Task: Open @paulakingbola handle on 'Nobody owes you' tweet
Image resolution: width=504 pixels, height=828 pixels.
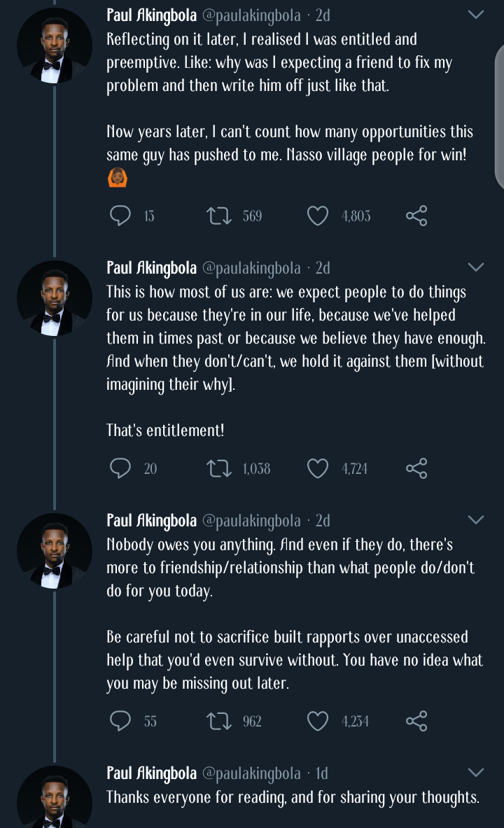Action: pyautogui.click(x=251, y=521)
